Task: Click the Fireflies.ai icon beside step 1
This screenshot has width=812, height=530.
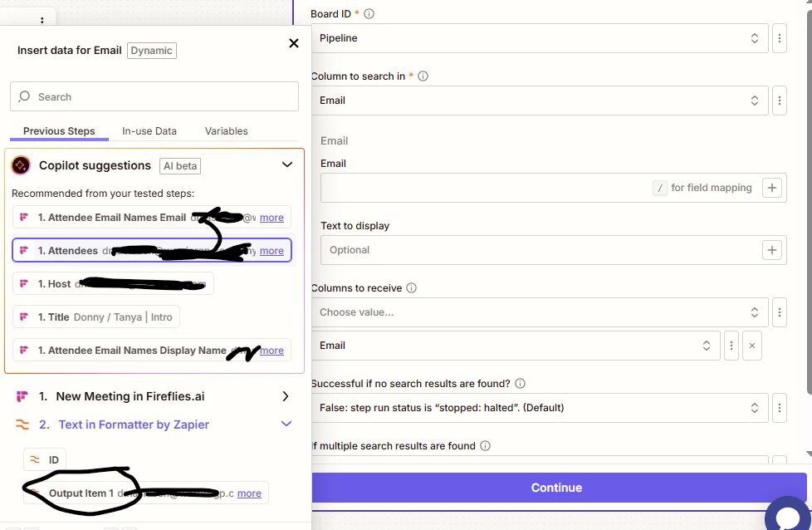Action: click(22, 396)
